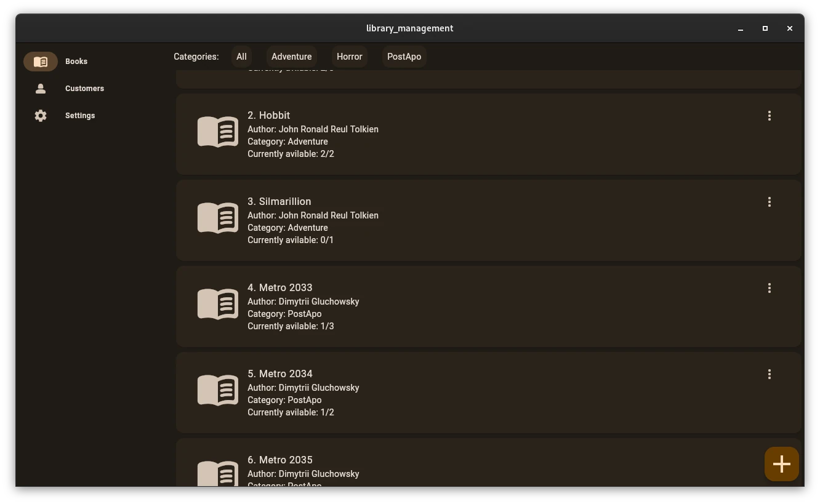Go to the Settings navigation label

click(80, 116)
